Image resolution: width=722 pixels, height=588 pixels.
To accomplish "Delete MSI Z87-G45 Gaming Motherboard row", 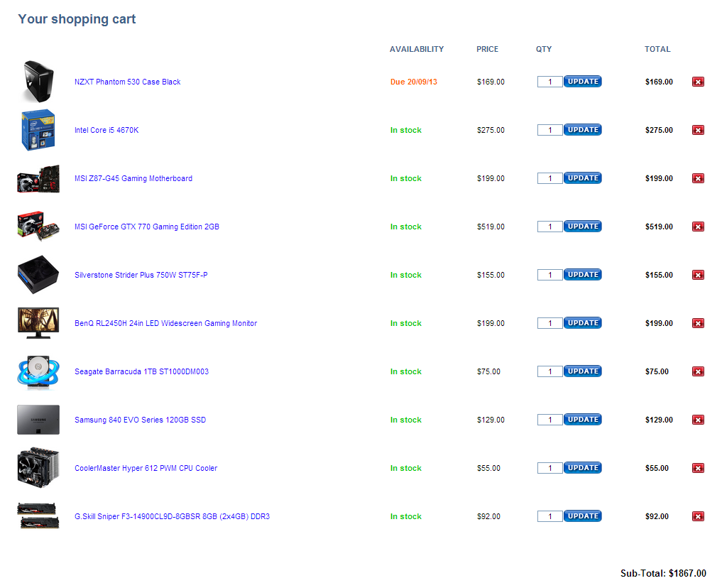I will click(x=698, y=179).
